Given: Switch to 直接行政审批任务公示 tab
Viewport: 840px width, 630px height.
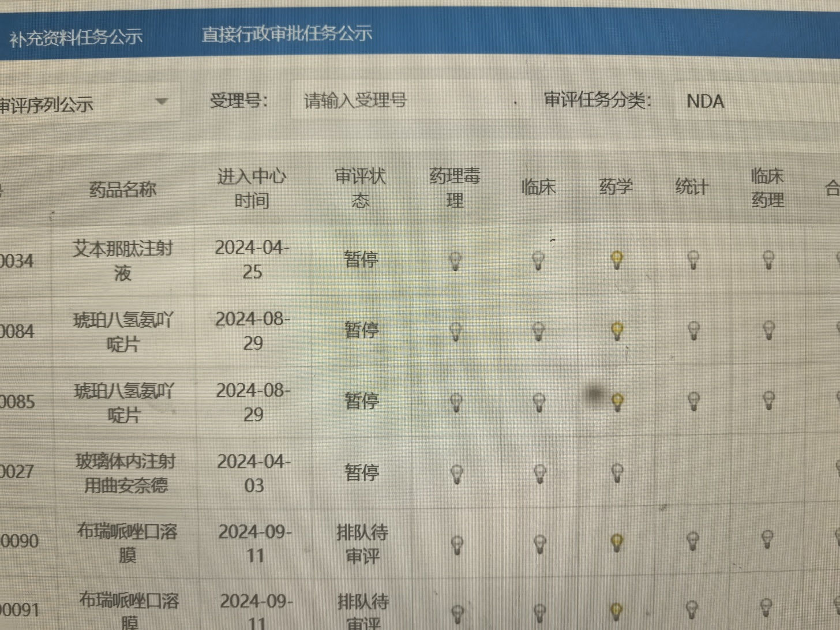Looking at the screenshot, I should pyautogui.click(x=287, y=34).
